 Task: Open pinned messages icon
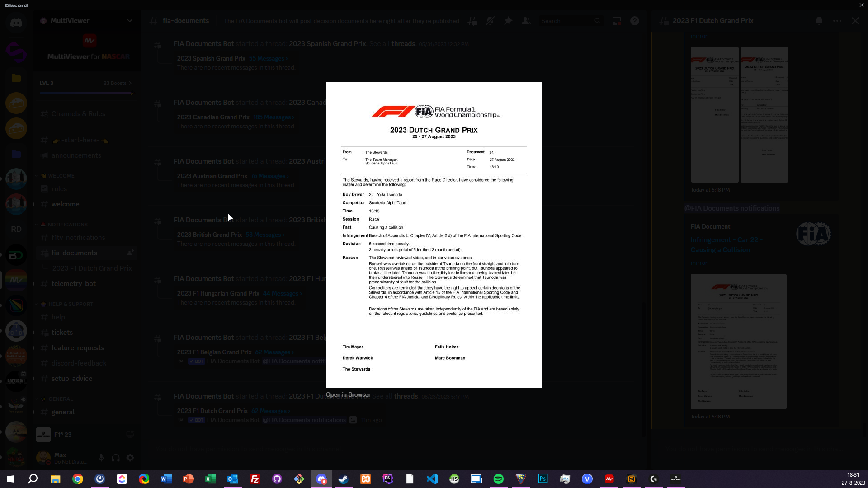[x=508, y=21]
